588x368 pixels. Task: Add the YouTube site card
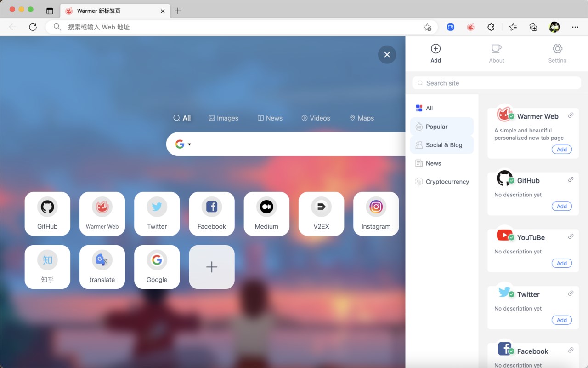[x=562, y=263]
